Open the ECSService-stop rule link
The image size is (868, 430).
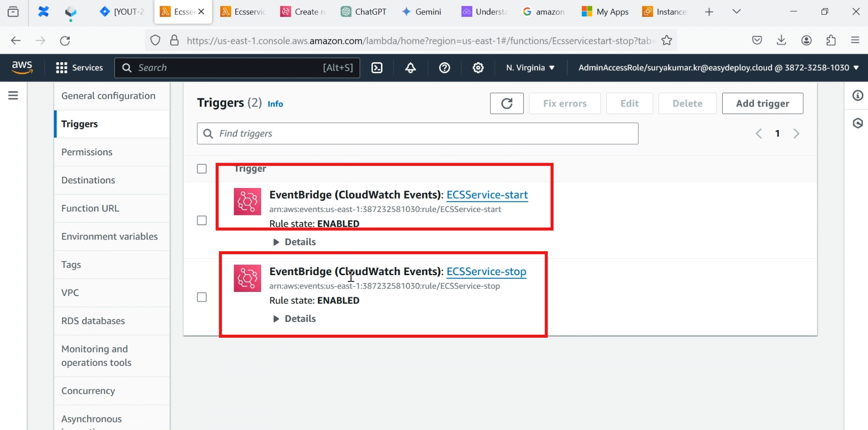487,272
